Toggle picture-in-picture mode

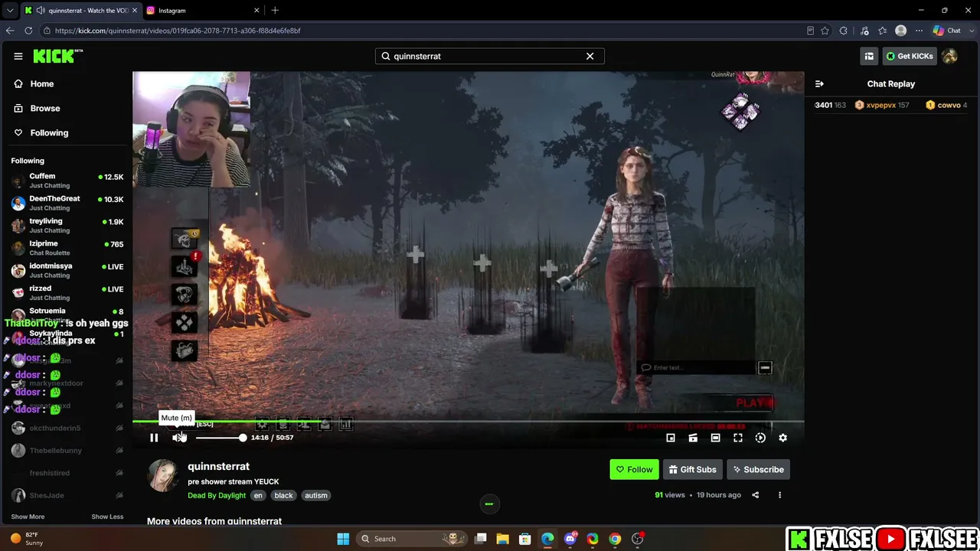(x=671, y=438)
